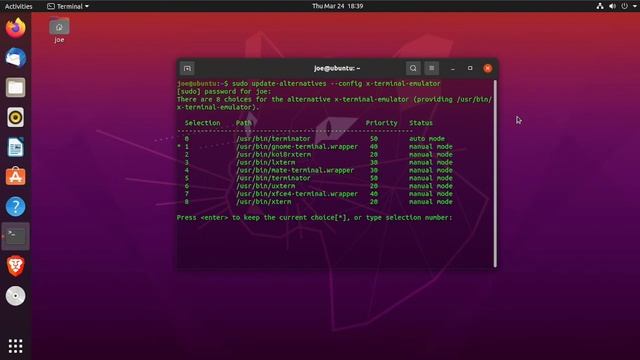Click the 'Press <enter> to keep' prompt line
Viewport: 640px width, 360px height.
coord(314,218)
